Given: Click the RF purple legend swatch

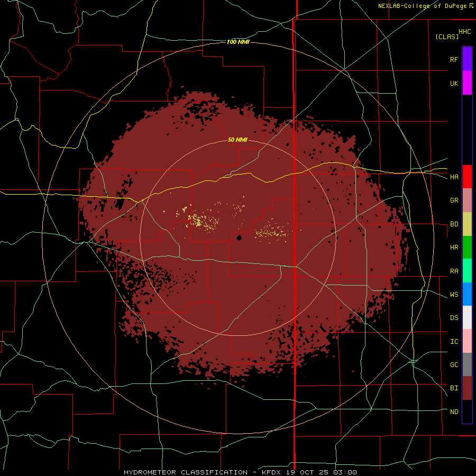Looking at the screenshot, I should (467, 59).
